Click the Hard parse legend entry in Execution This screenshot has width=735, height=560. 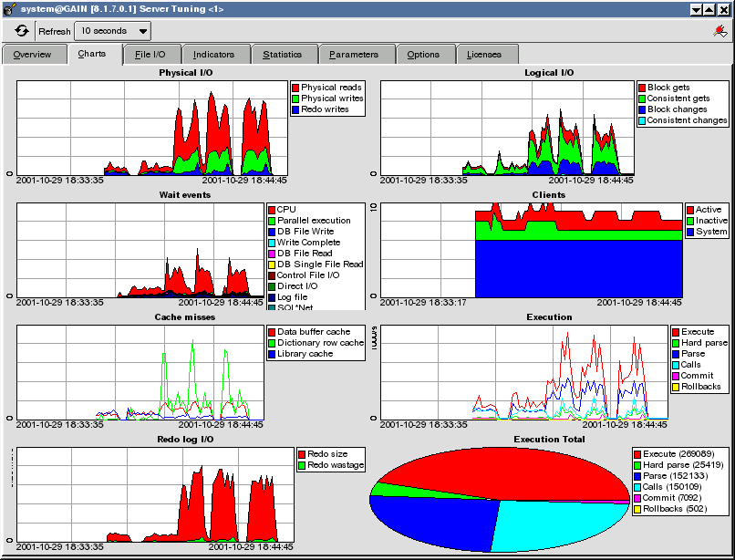click(x=704, y=343)
